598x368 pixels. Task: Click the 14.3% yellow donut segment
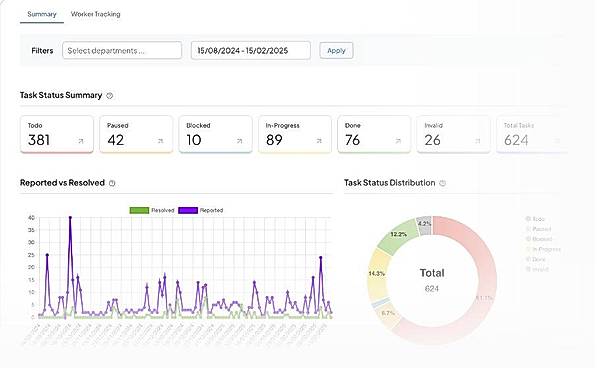(x=378, y=273)
